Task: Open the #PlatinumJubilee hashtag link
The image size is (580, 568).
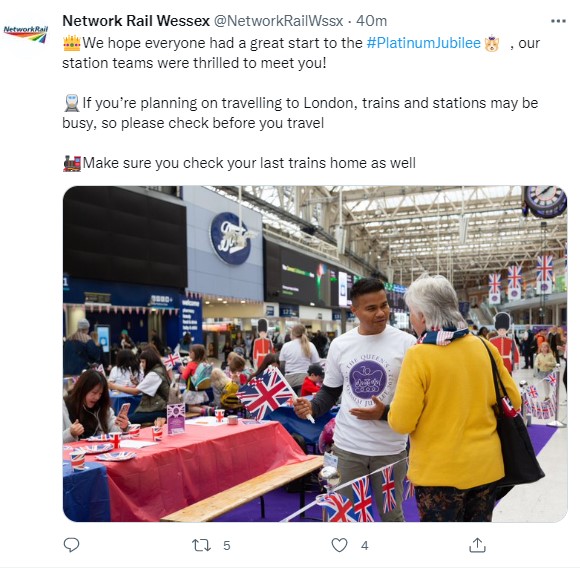Action: click(x=424, y=43)
